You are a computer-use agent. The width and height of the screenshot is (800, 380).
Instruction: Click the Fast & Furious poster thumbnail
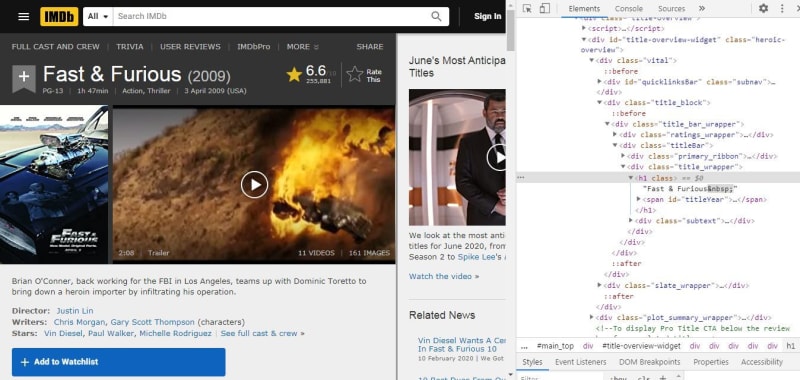tap(54, 185)
